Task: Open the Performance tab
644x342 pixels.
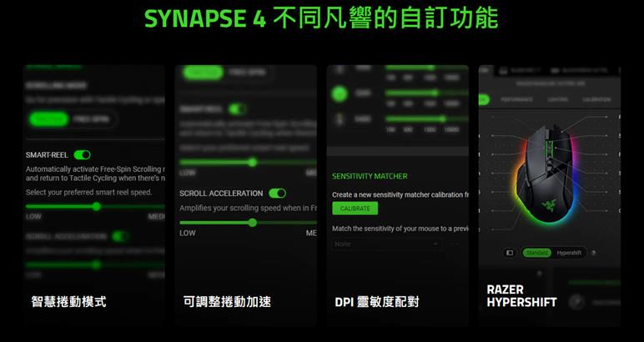Action: tap(516, 99)
